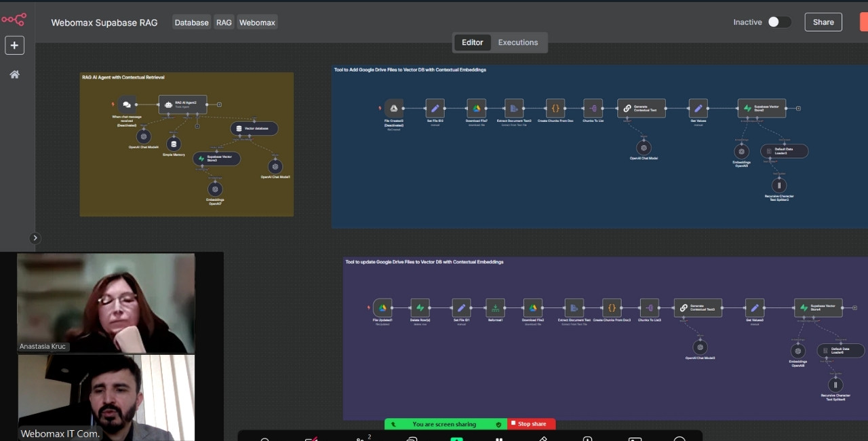Screen dimensions: 868x441
Task: Open the Supabase Vector Store2 node
Action: coord(762,108)
